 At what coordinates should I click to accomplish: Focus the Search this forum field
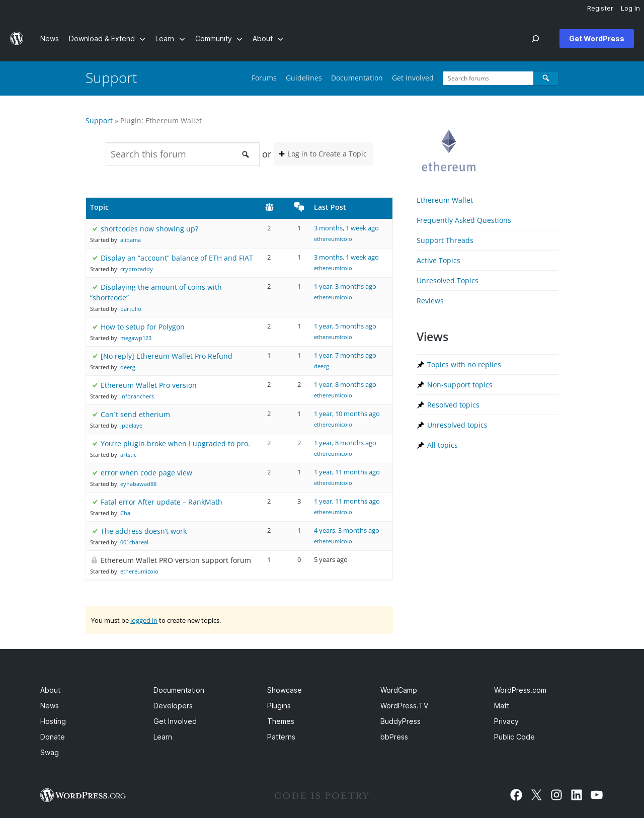(x=174, y=154)
